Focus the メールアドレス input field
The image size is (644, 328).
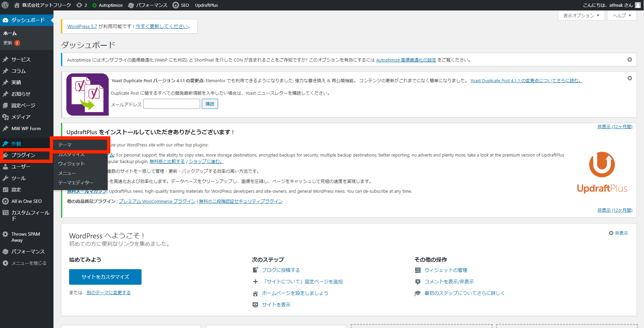(x=172, y=104)
